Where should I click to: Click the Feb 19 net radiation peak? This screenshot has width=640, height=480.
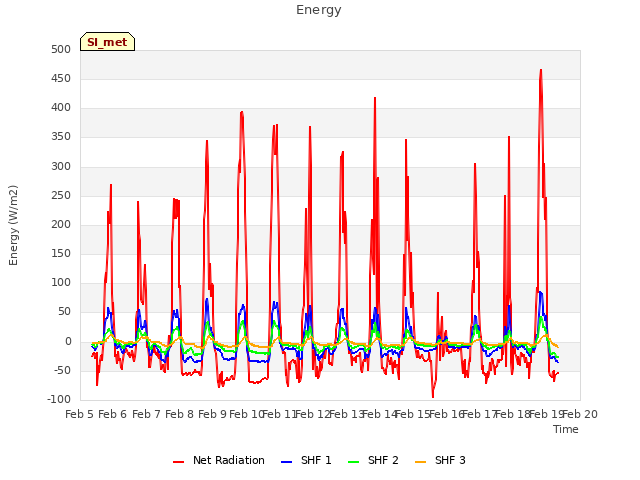[541, 70]
